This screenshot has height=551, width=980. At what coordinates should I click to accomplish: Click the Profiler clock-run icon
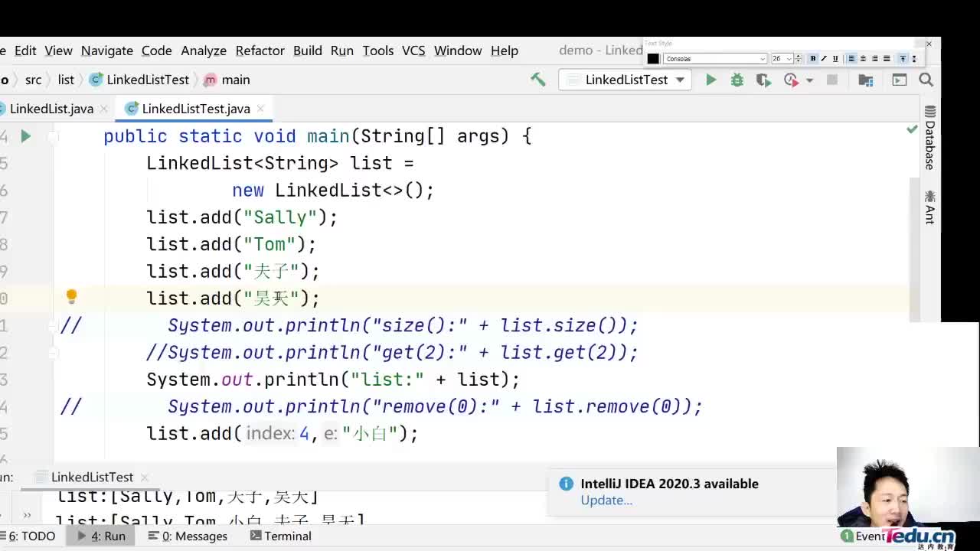pyautogui.click(x=791, y=80)
